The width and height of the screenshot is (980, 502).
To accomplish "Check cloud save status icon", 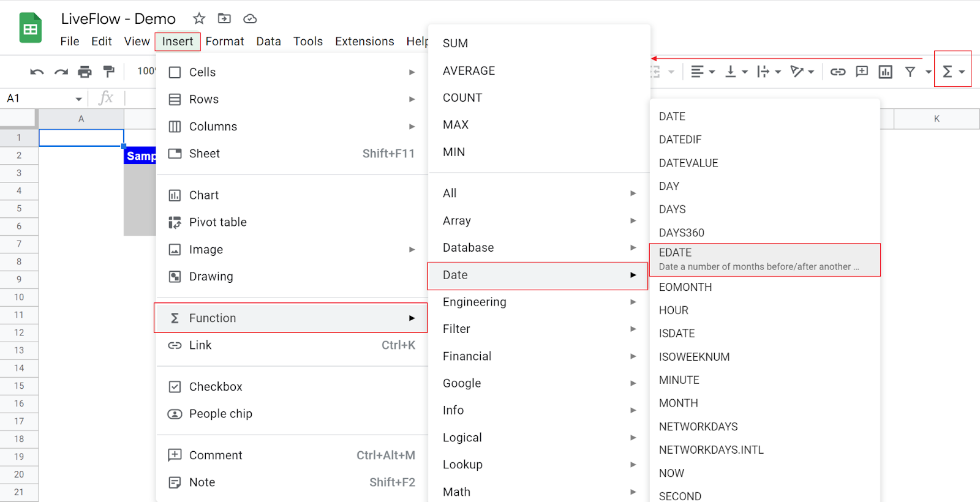I will (250, 18).
